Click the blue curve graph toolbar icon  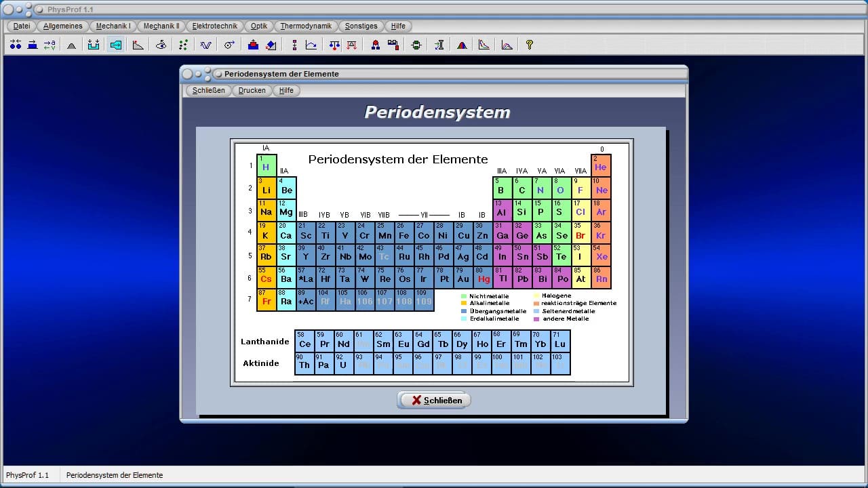[x=311, y=45]
